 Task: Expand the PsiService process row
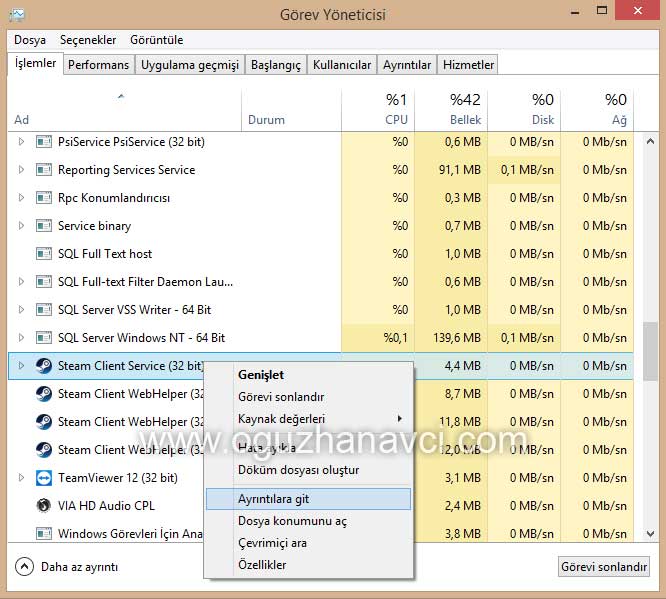pos(21,141)
